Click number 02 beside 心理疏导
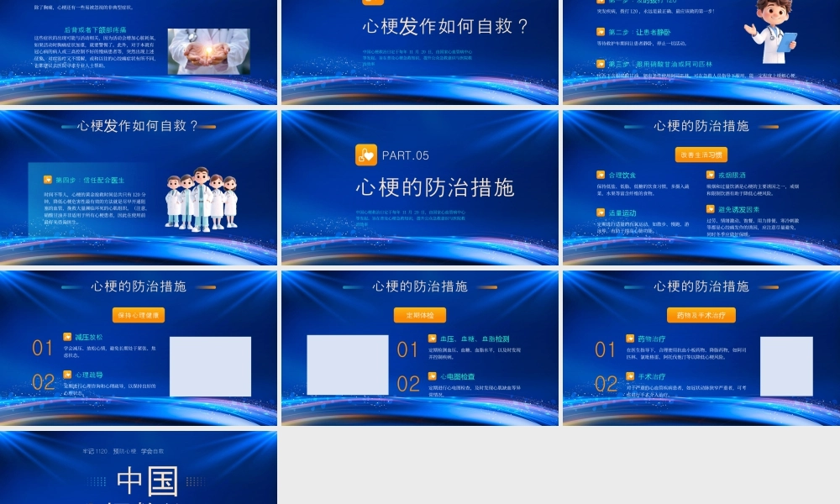Viewport: 840px width, 504px height. click(44, 382)
